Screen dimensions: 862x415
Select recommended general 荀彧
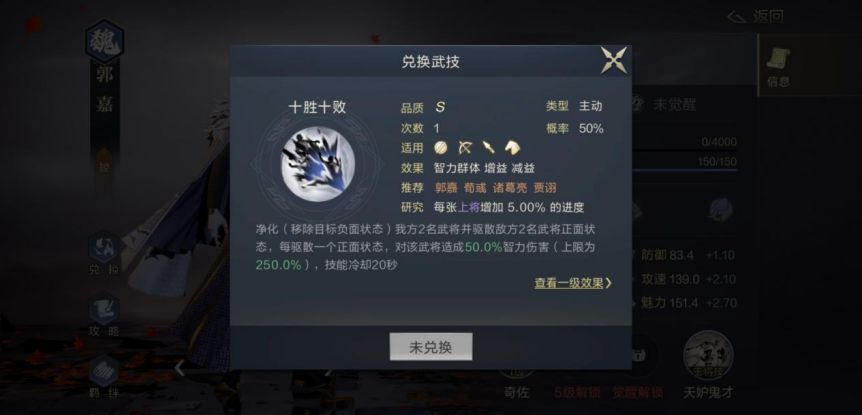(x=475, y=188)
